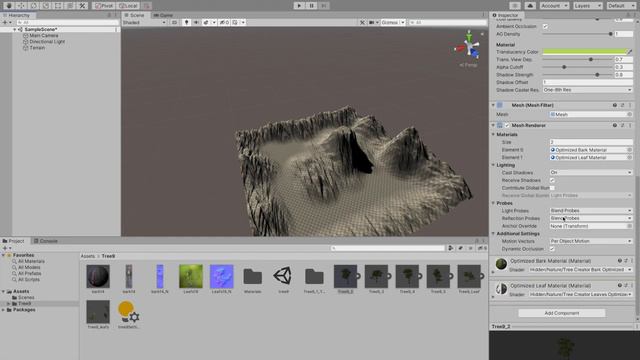This screenshot has height=360, width=640.
Task: Select the Tree9_2 mesh thumbnail
Action: point(345,276)
